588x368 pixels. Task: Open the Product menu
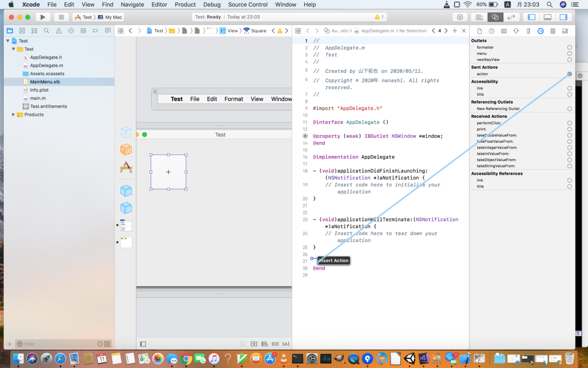click(x=185, y=4)
